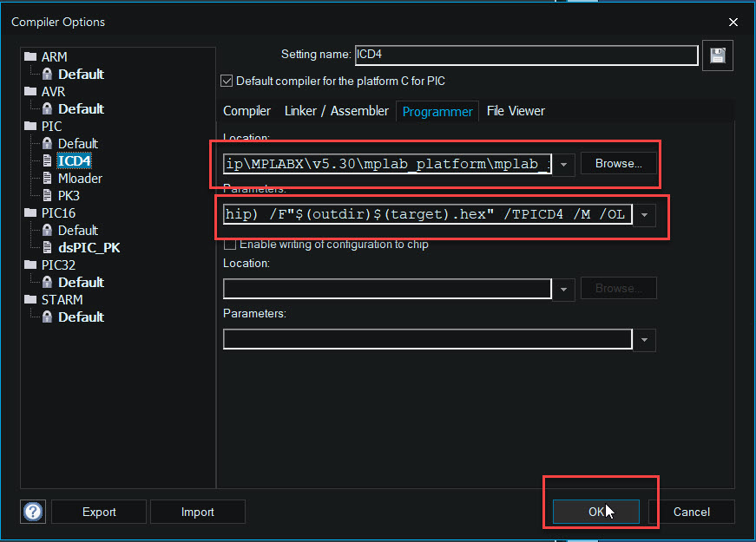
Task: Click the dsPIC_PK document icon
Action: tap(47, 247)
